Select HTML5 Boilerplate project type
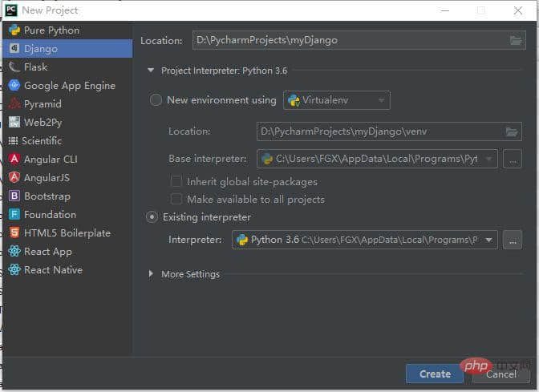This screenshot has height=392, width=539. (x=67, y=233)
